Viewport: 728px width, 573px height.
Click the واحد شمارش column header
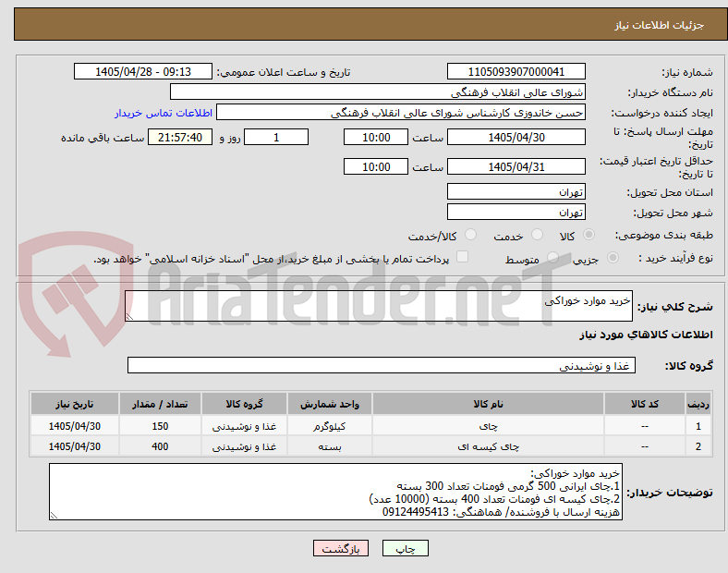329,404
